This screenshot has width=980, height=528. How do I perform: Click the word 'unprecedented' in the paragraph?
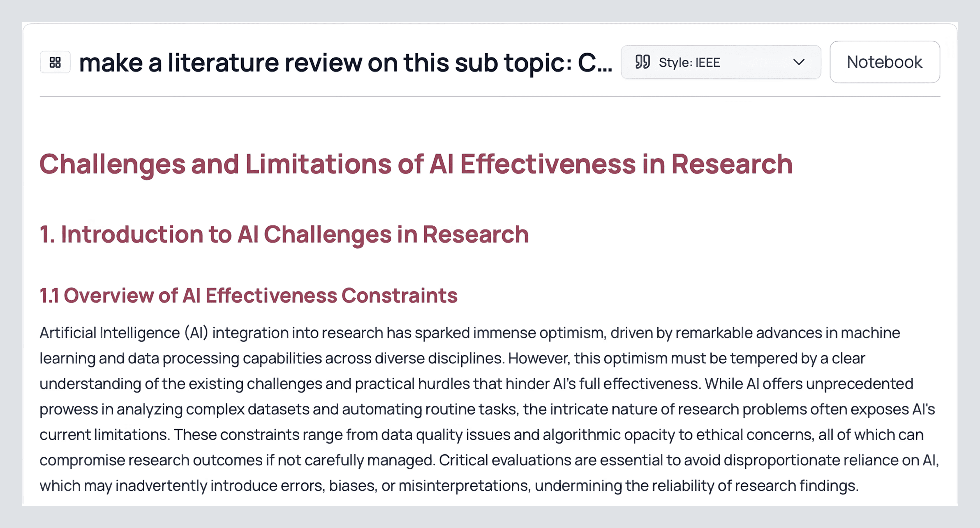pos(859,384)
